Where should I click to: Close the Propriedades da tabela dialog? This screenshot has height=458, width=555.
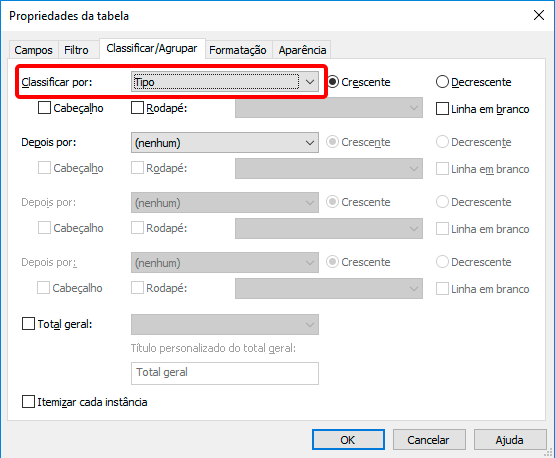pos(539,16)
